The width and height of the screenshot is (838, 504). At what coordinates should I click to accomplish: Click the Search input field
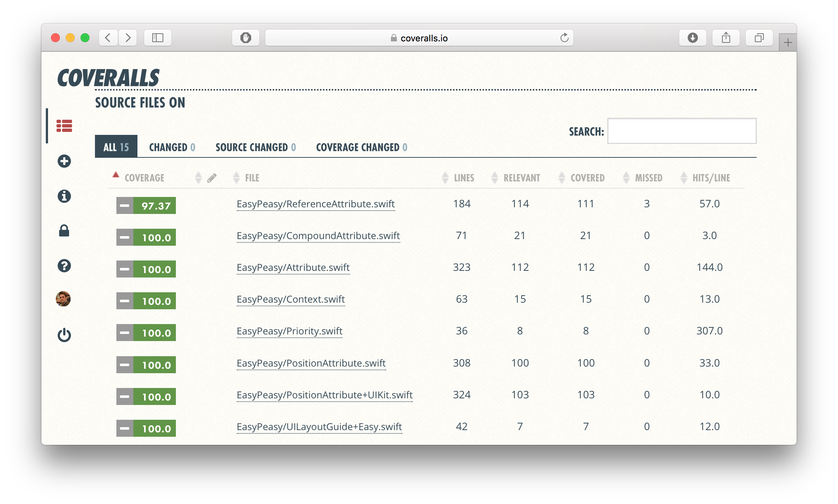682,131
